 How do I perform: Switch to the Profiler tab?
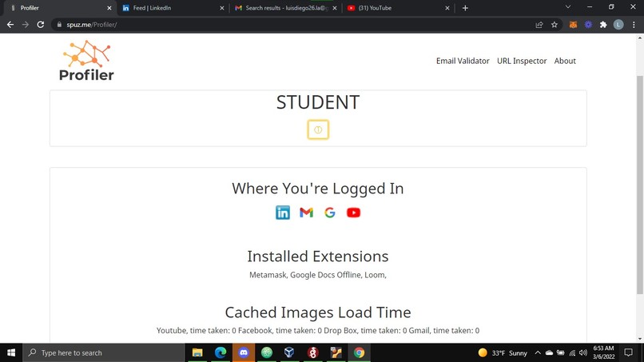click(60, 8)
